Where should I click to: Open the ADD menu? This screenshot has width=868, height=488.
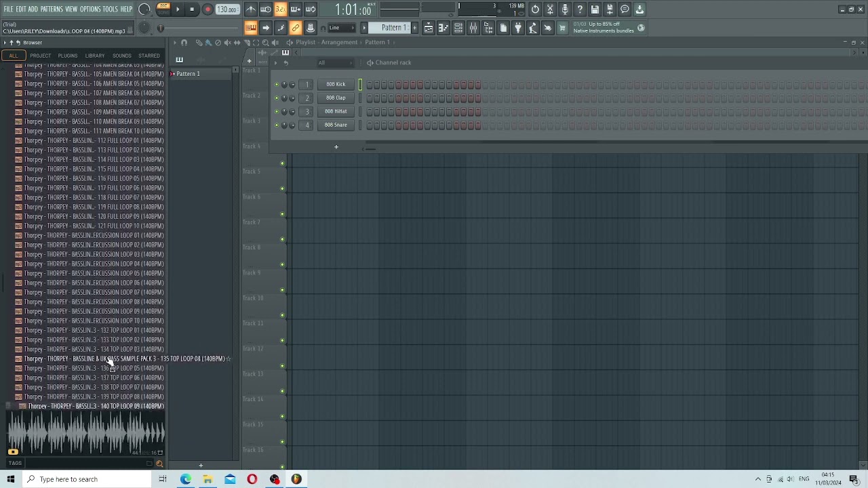pyautogui.click(x=33, y=9)
